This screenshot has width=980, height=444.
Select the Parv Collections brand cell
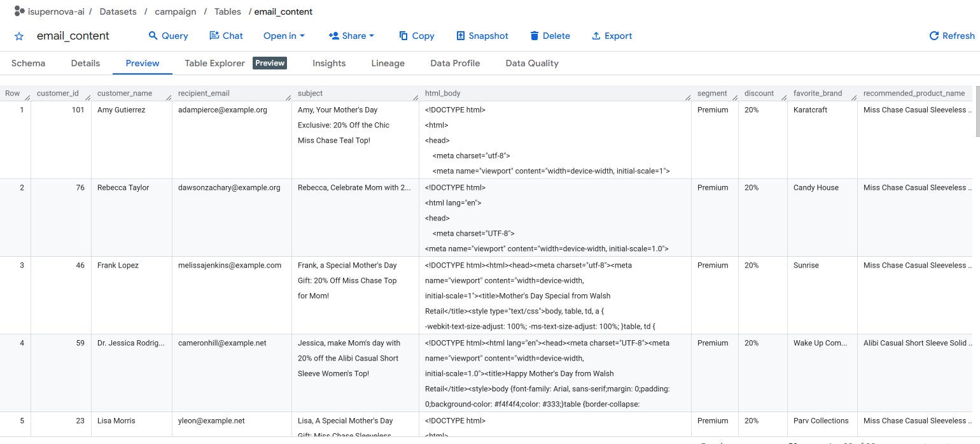(x=822, y=424)
